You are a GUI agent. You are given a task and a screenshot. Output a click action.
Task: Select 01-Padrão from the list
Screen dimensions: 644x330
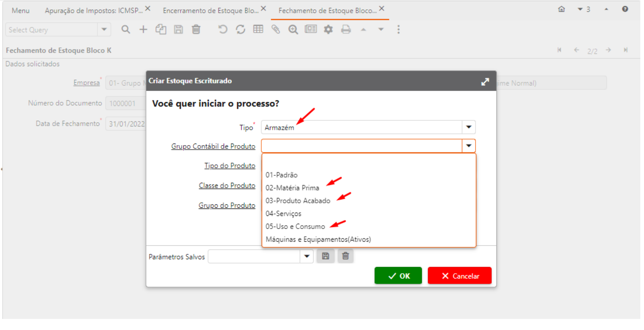click(x=369, y=175)
